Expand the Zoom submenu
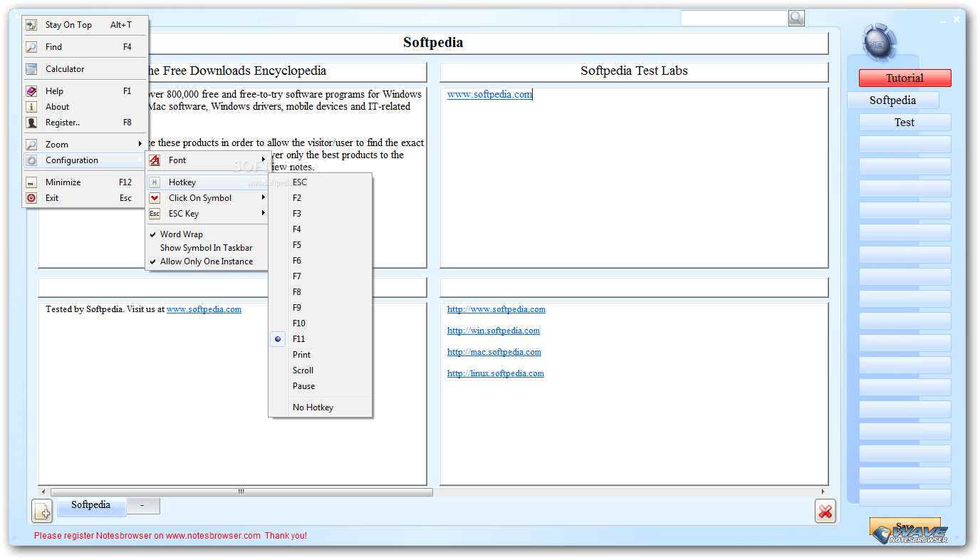The image size is (980, 560). click(85, 145)
